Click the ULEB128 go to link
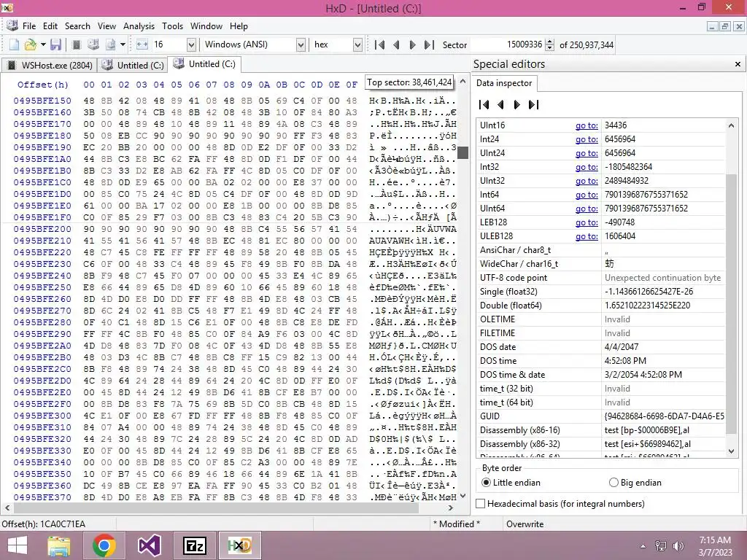 pos(587,236)
